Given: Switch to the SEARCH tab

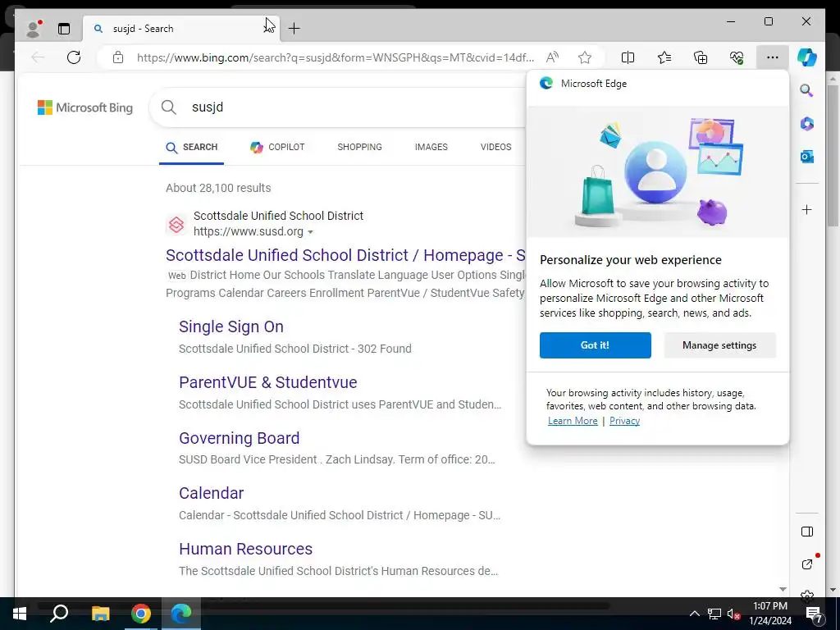Looking at the screenshot, I should click(192, 148).
